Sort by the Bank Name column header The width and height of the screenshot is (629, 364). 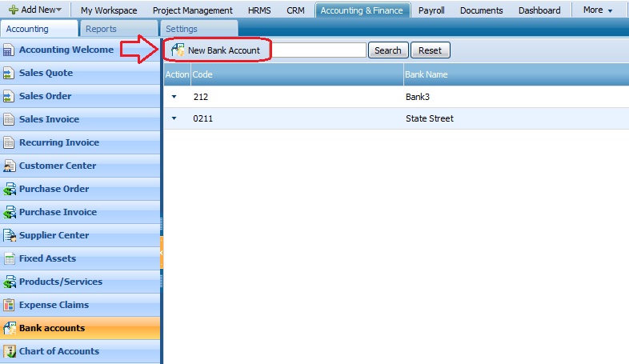tap(516, 74)
